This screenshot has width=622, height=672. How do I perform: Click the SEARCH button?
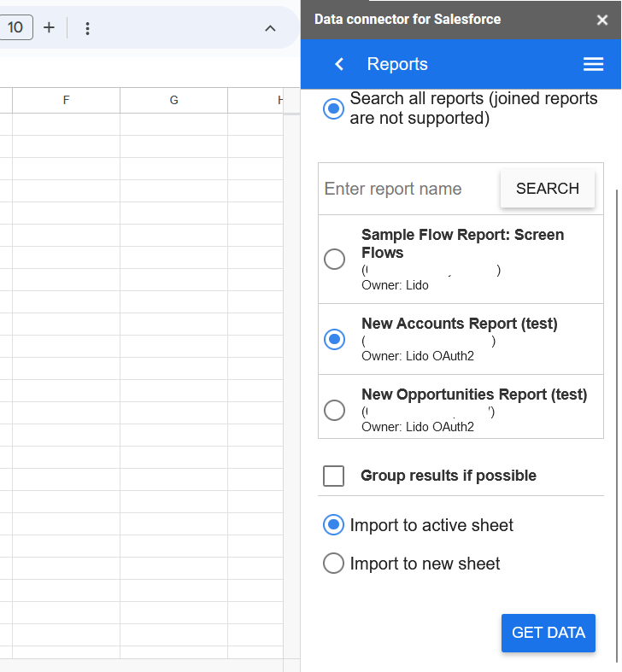[x=548, y=189]
